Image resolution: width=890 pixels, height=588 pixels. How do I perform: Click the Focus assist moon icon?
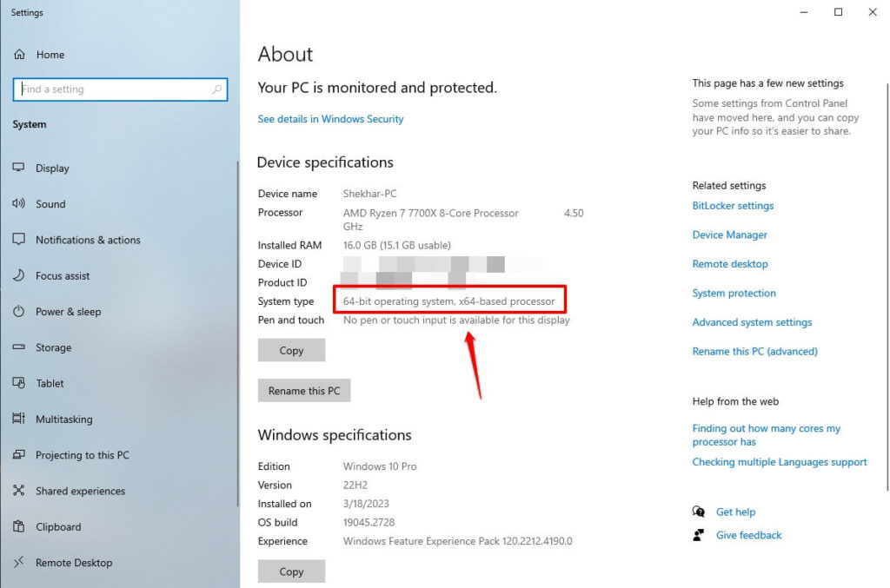click(x=18, y=276)
